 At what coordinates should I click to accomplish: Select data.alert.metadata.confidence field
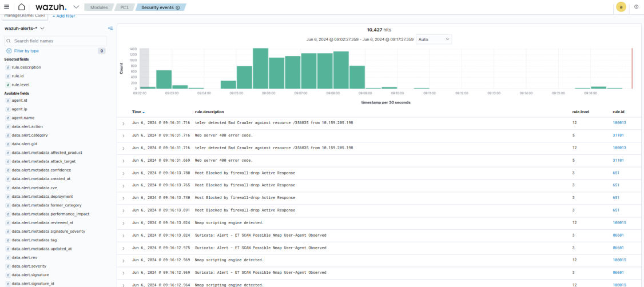(41, 170)
